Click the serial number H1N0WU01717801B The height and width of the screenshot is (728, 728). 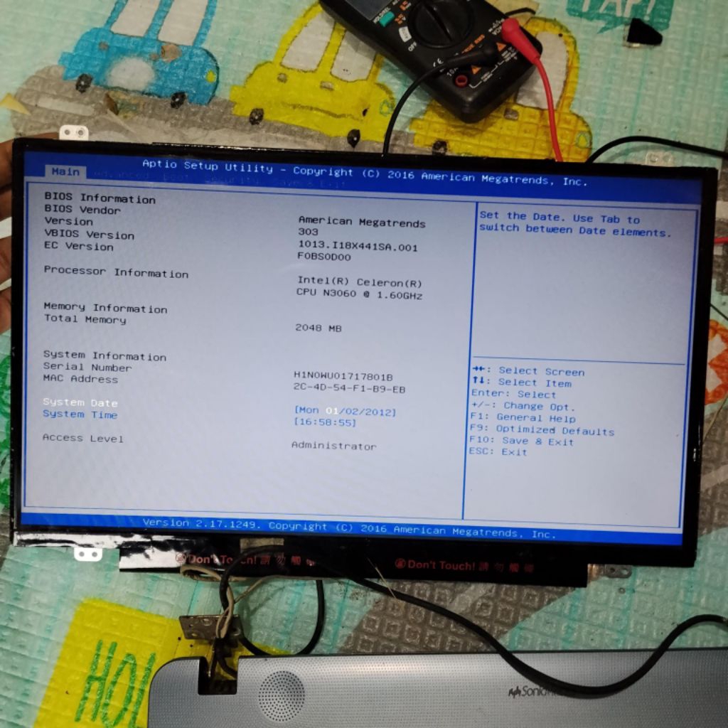(x=343, y=375)
